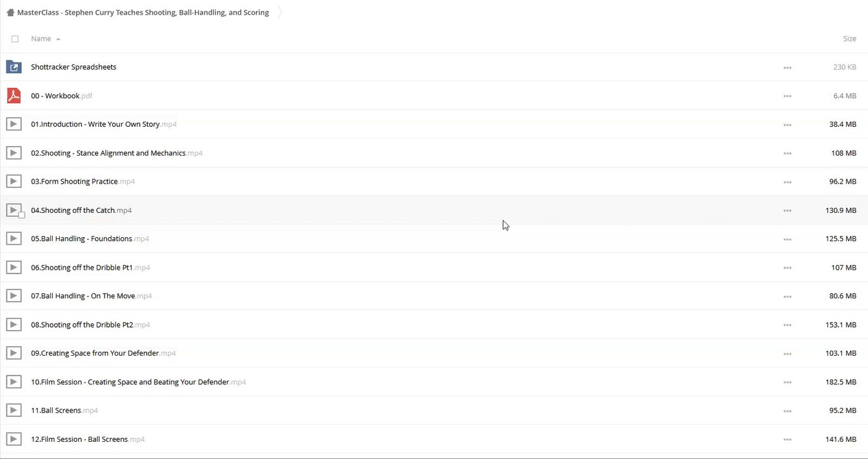Sort the file list by Name column
The height and width of the screenshot is (459, 868).
[x=41, y=39]
